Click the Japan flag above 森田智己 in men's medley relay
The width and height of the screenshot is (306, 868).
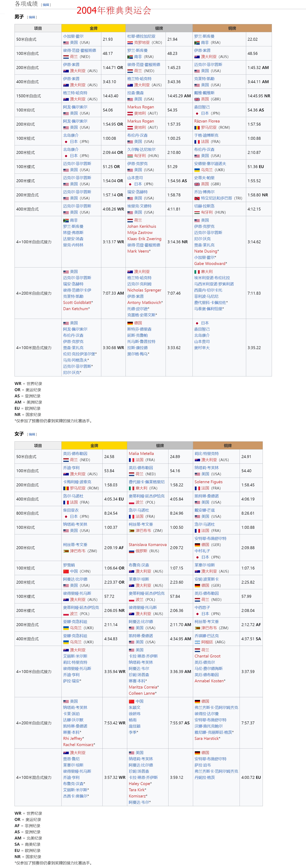pos(197,323)
